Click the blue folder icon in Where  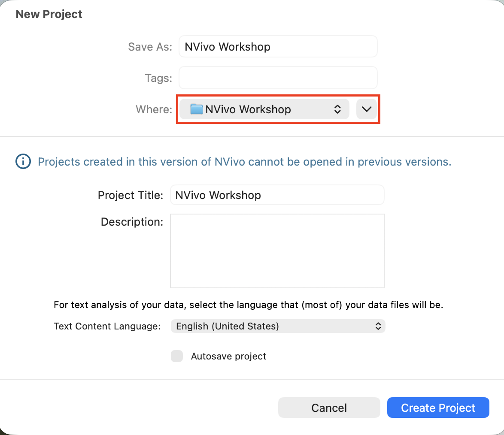pyautogui.click(x=196, y=109)
